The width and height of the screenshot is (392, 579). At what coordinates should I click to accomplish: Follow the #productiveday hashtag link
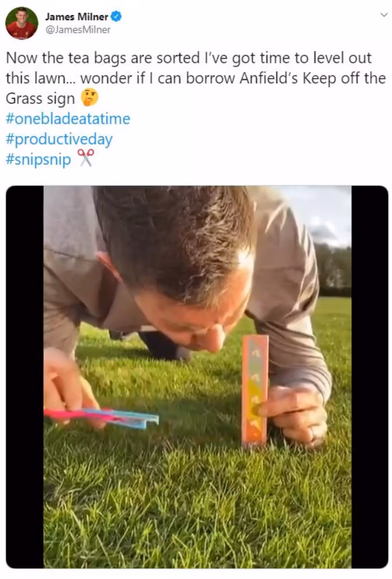click(59, 139)
